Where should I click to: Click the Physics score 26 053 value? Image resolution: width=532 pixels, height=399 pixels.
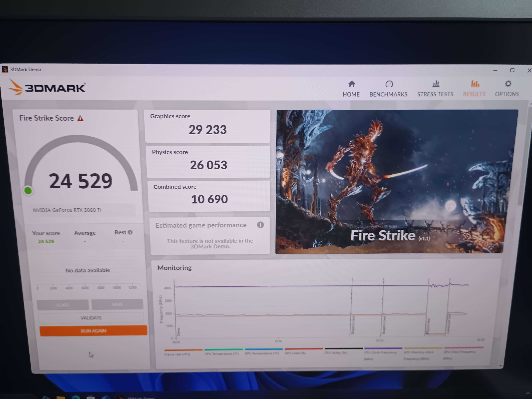[208, 165]
